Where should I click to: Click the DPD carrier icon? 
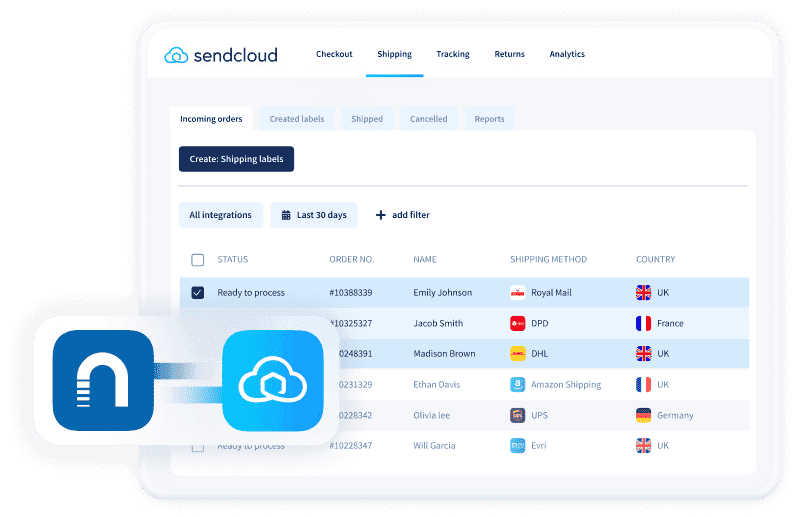(518, 323)
